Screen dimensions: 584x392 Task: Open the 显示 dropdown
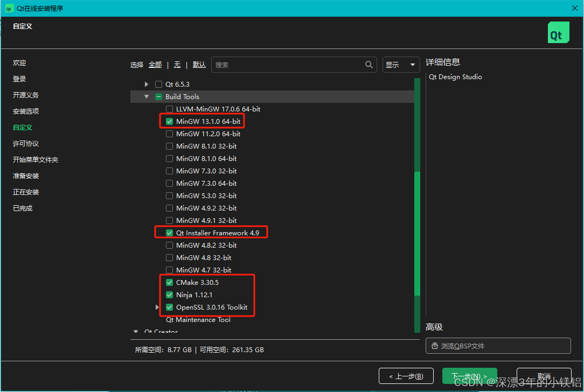click(401, 65)
